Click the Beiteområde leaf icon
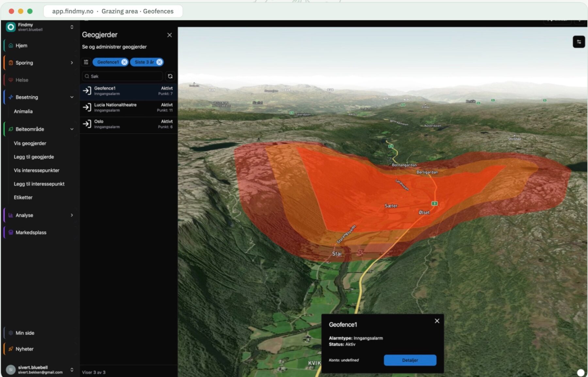This screenshot has width=588, height=377. click(x=11, y=129)
